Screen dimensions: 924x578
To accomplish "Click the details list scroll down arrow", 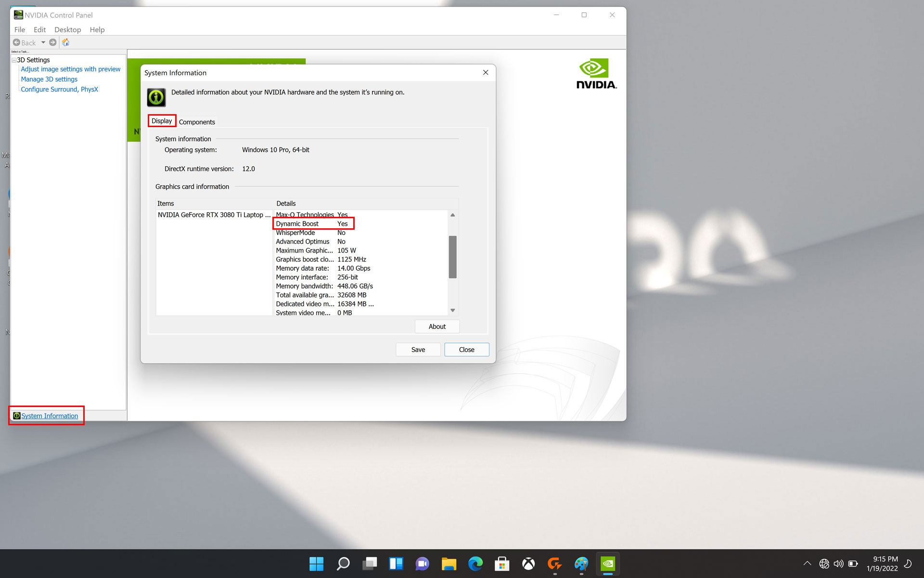I will [452, 310].
